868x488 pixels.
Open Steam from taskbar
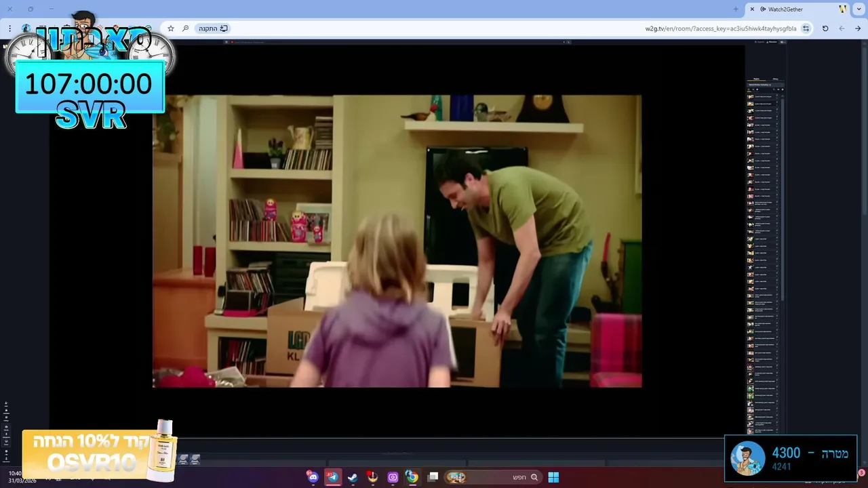(x=353, y=477)
